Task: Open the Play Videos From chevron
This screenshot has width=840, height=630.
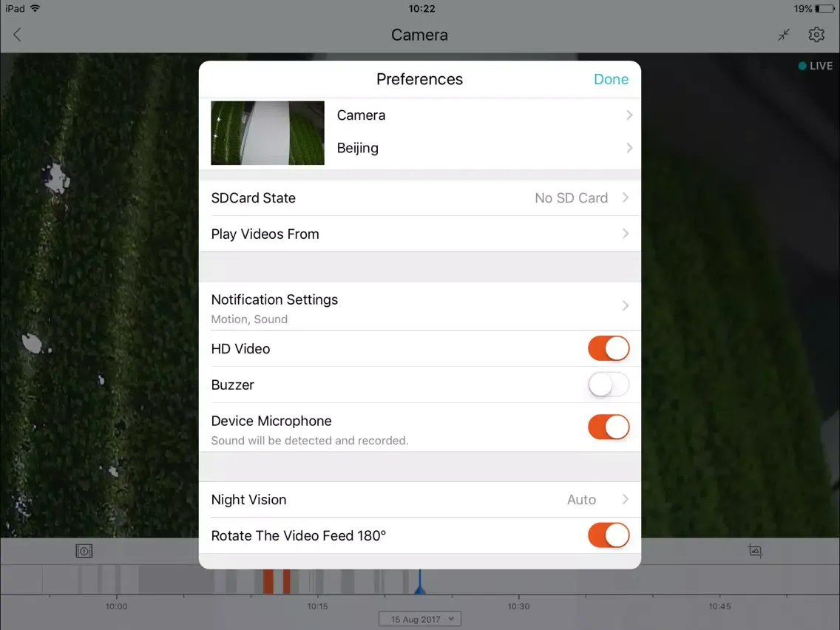Action: (625, 234)
